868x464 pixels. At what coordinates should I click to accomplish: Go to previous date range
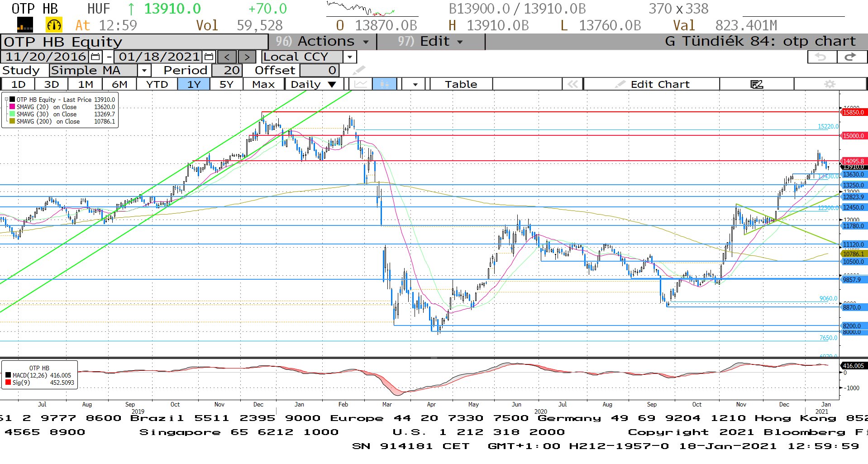point(227,57)
